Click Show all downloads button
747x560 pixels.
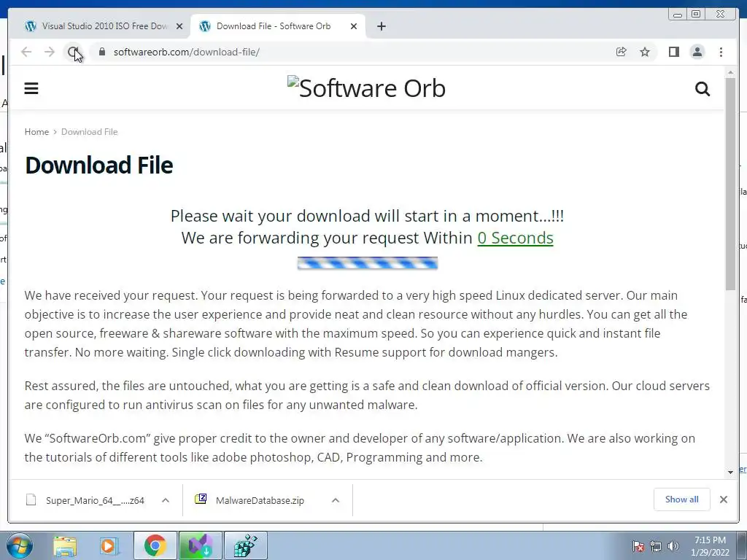[682, 499]
